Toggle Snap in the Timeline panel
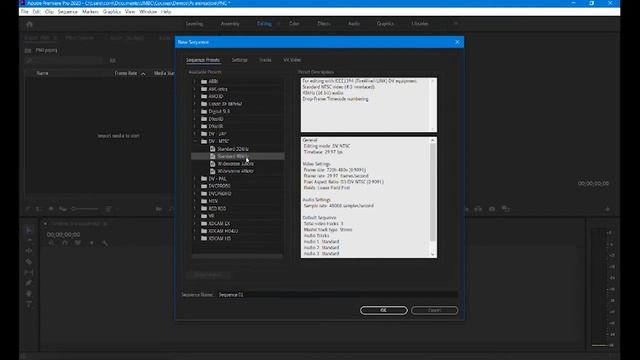 pos(65,243)
